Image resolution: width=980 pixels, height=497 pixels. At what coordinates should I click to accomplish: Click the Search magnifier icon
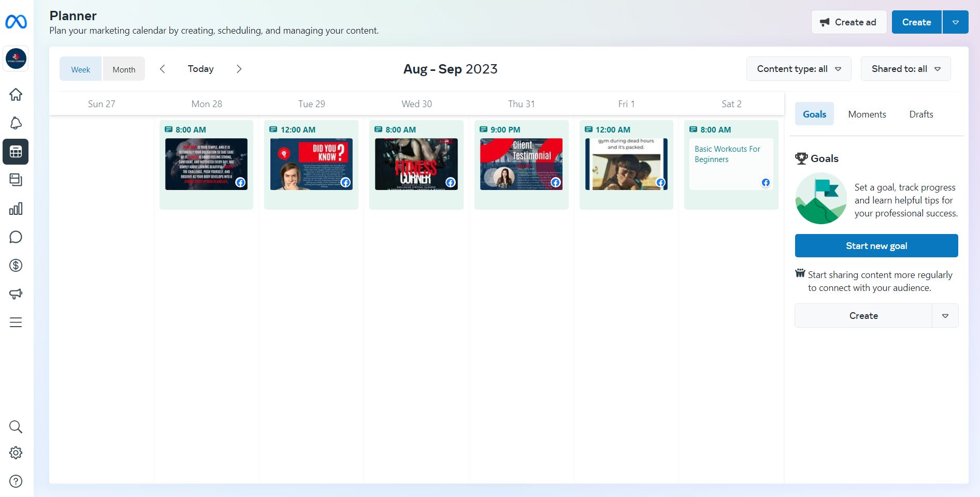pos(16,427)
